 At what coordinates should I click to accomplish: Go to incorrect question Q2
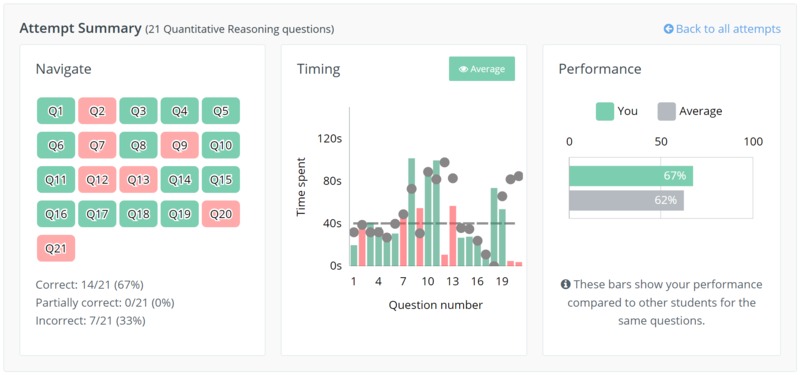(97, 111)
